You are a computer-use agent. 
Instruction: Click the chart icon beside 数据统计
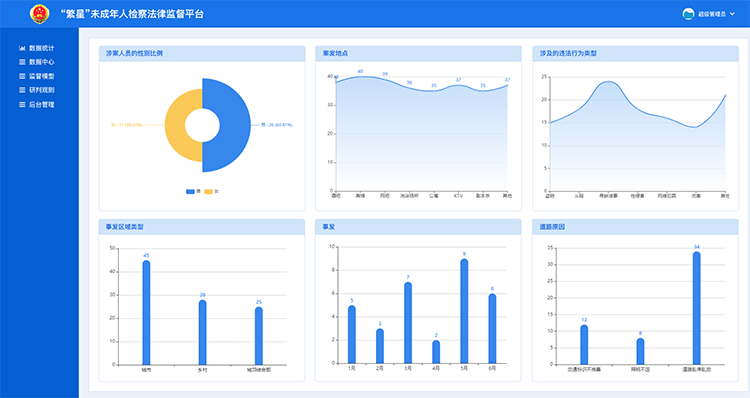point(22,48)
